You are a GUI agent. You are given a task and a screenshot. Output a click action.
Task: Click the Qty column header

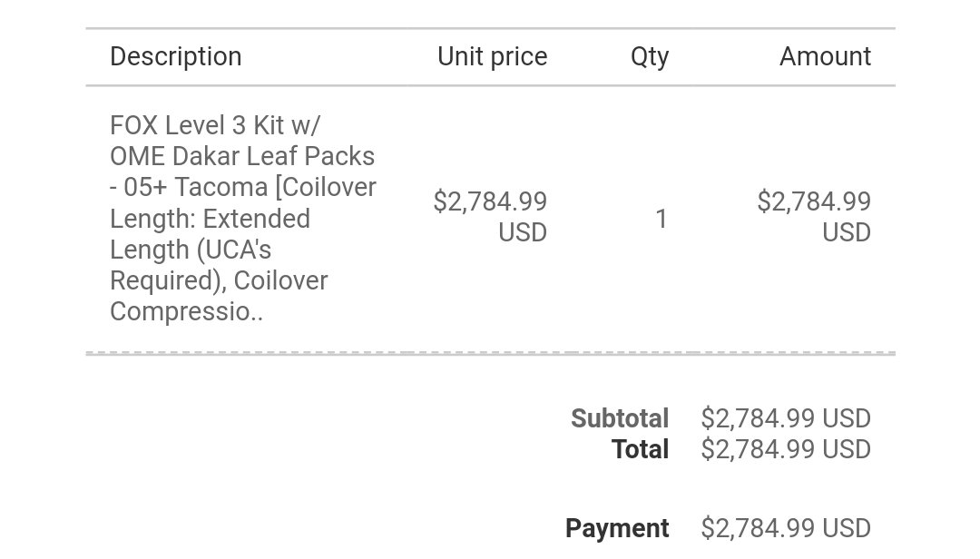650,57
